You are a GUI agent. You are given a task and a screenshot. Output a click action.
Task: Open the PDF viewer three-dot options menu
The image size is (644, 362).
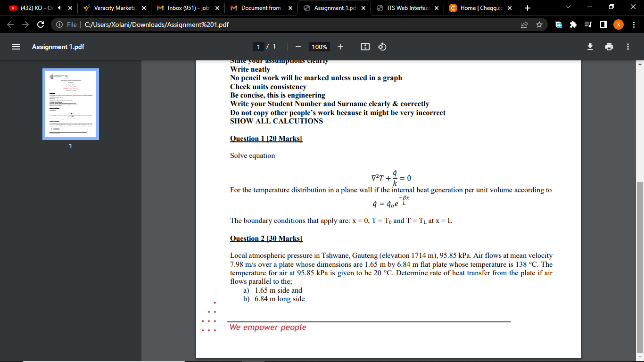(x=627, y=47)
